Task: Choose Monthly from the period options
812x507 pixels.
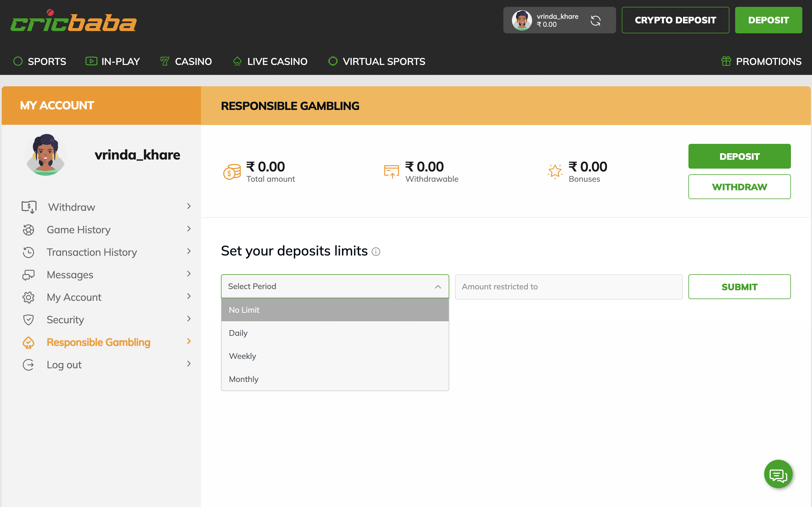Action: (244, 379)
